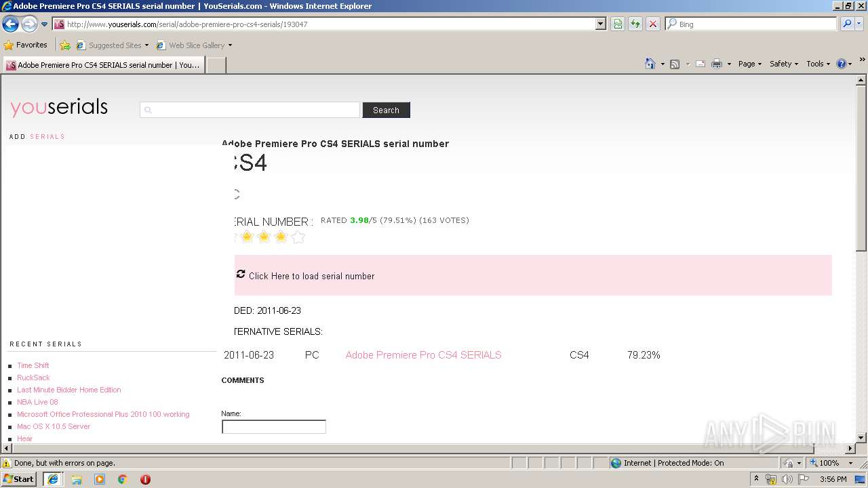Click the fourth rating star
Screen dimensions: 868x488
[x=281, y=237]
